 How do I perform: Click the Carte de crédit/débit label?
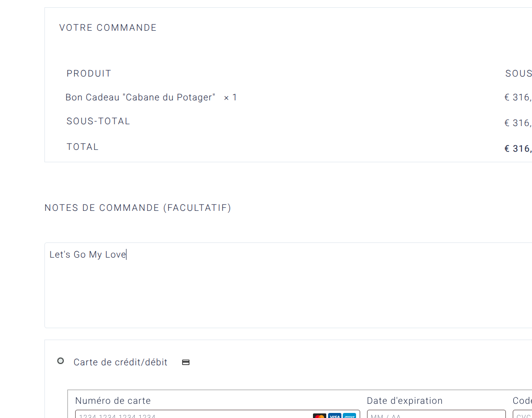coord(121,363)
